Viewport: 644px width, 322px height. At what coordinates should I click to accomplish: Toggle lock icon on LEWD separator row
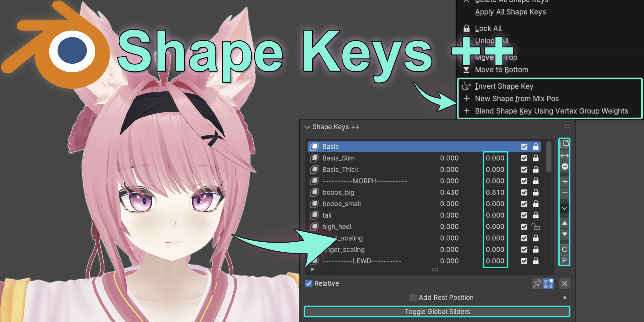click(536, 261)
